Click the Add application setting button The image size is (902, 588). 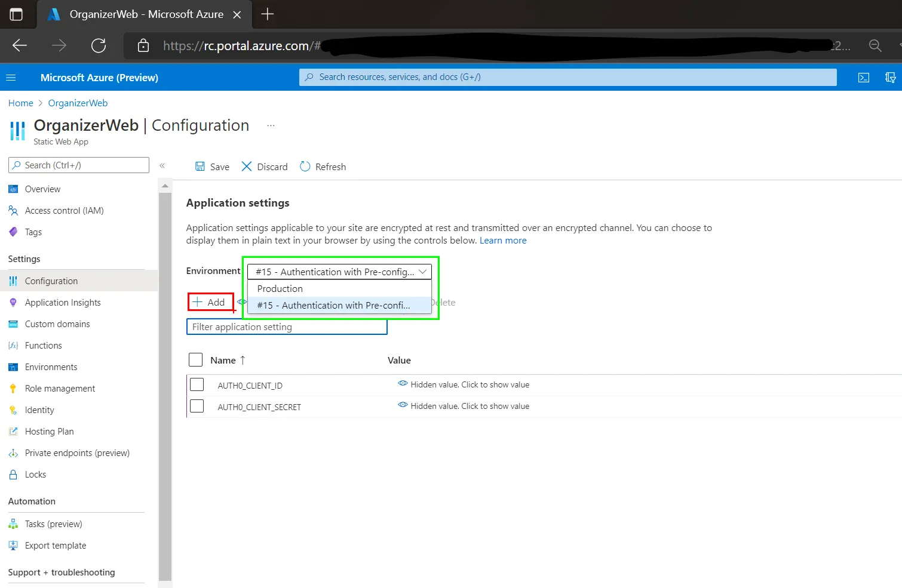pos(210,302)
